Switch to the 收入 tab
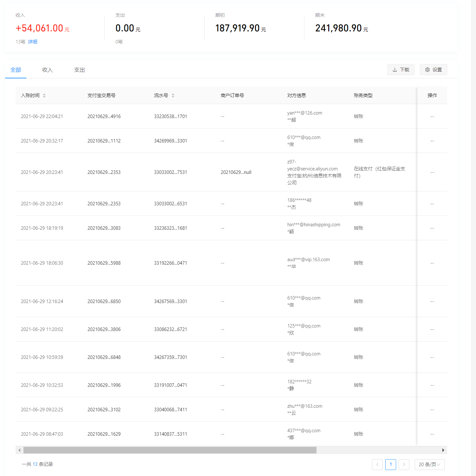The width and height of the screenshot is (476, 476). tap(47, 70)
